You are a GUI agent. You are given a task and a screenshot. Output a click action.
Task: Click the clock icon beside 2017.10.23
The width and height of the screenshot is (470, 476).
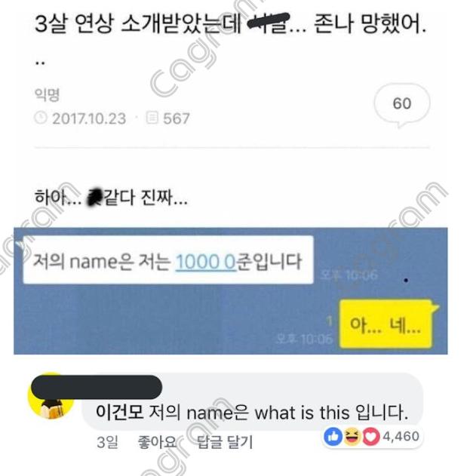pos(41,118)
